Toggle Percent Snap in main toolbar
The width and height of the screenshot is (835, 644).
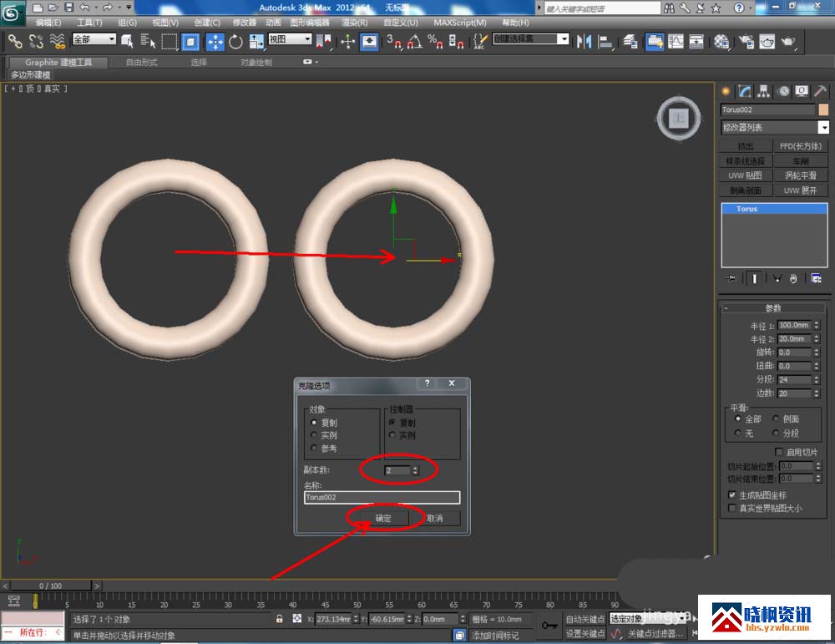435,41
